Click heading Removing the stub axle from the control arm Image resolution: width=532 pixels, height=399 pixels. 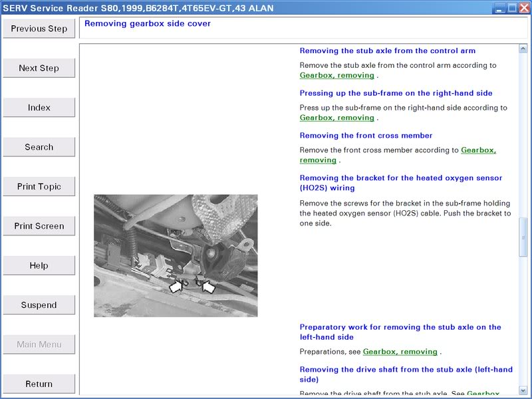pos(388,51)
